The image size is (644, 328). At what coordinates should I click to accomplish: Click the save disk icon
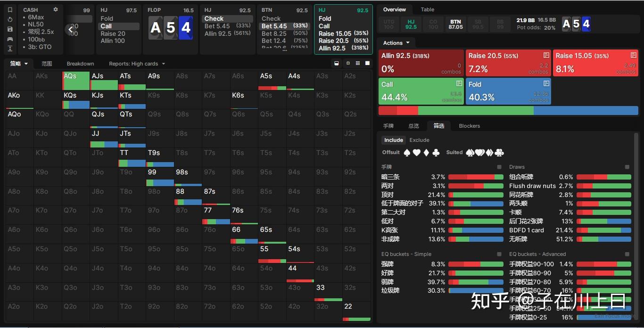coord(10,29)
